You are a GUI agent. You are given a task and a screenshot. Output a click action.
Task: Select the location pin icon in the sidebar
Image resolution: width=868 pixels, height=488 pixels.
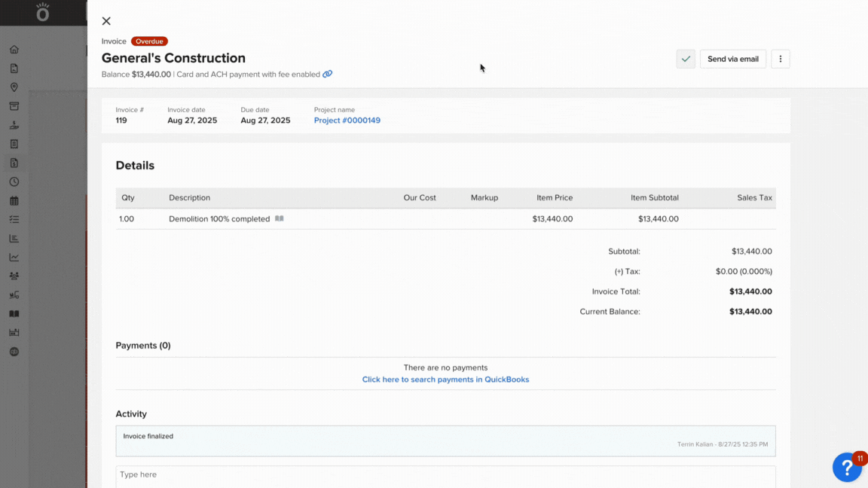pos(14,87)
